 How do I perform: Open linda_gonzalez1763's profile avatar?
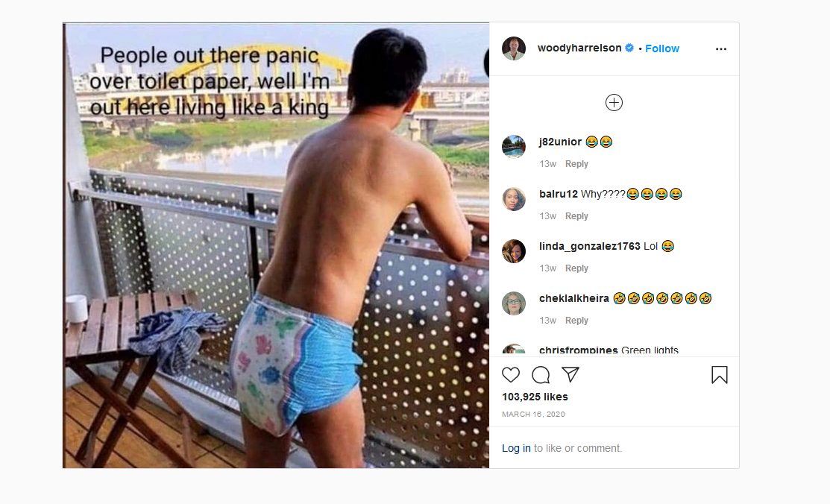pyautogui.click(x=514, y=251)
